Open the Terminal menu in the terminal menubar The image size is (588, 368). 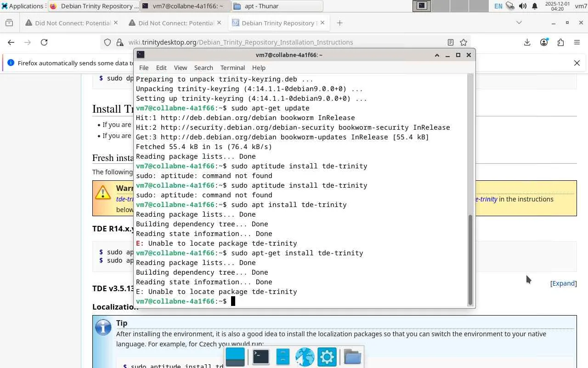(232, 68)
